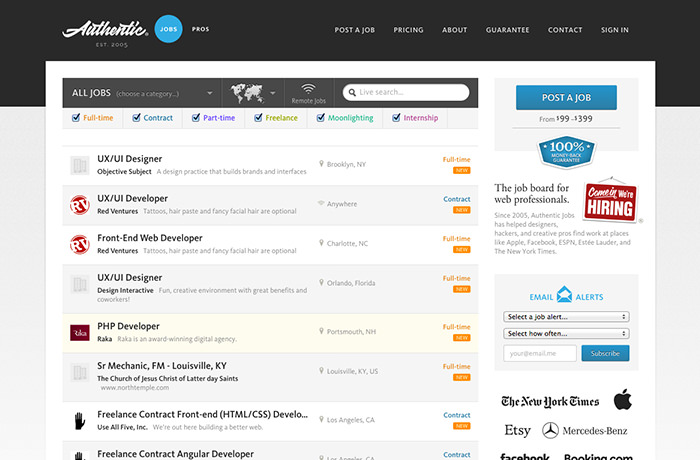Uncheck the Full-time filter checkbox
The width and height of the screenshot is (700, 460).
point(76,118)
